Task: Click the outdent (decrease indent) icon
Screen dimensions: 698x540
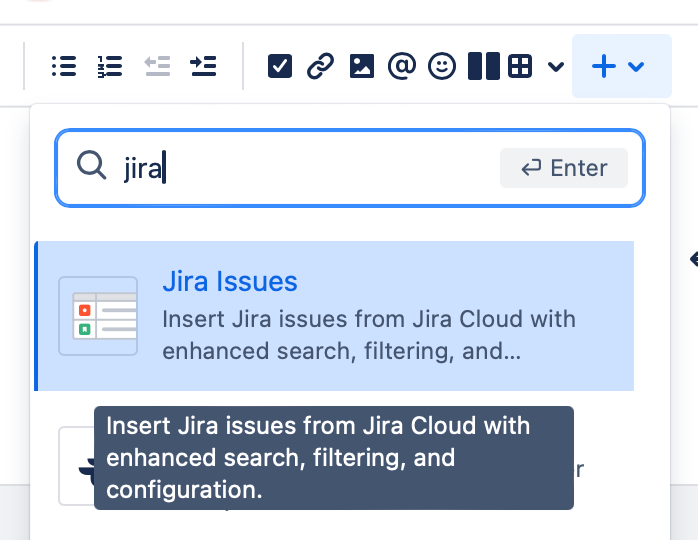Action: pyautogui.click(x=158, y=66)
